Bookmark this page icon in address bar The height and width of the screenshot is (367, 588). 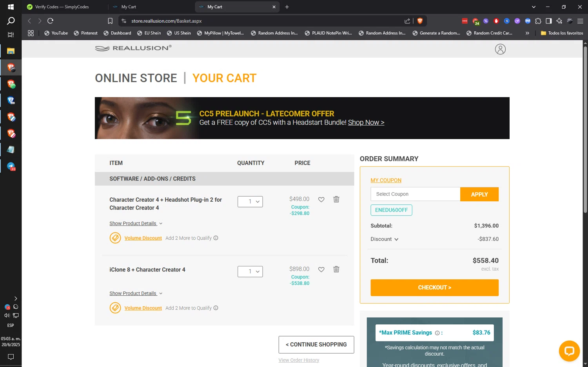[x=110, y=21]
